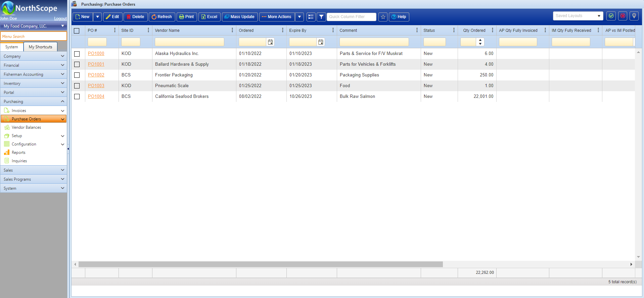This screenshot has height=298, width=644.
Task: Toggle the select-all header checkbox
Action: click(77, 31)
